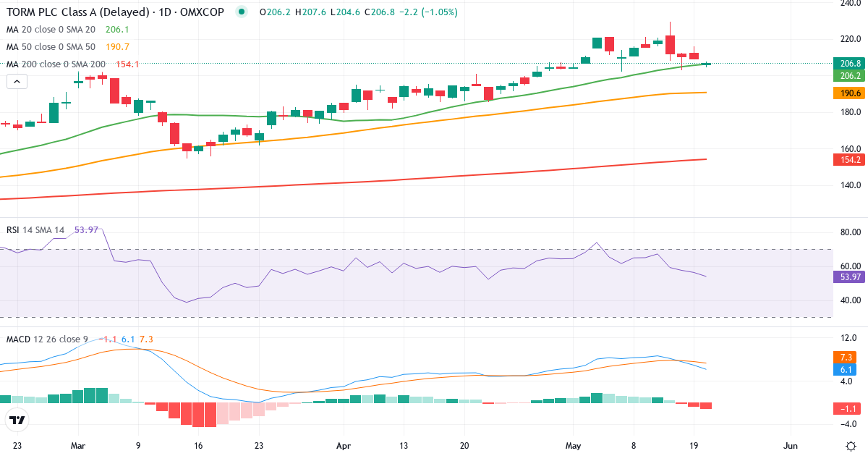
Task: Click the red -1.1 histogram label
Action: tap(848, 409)
